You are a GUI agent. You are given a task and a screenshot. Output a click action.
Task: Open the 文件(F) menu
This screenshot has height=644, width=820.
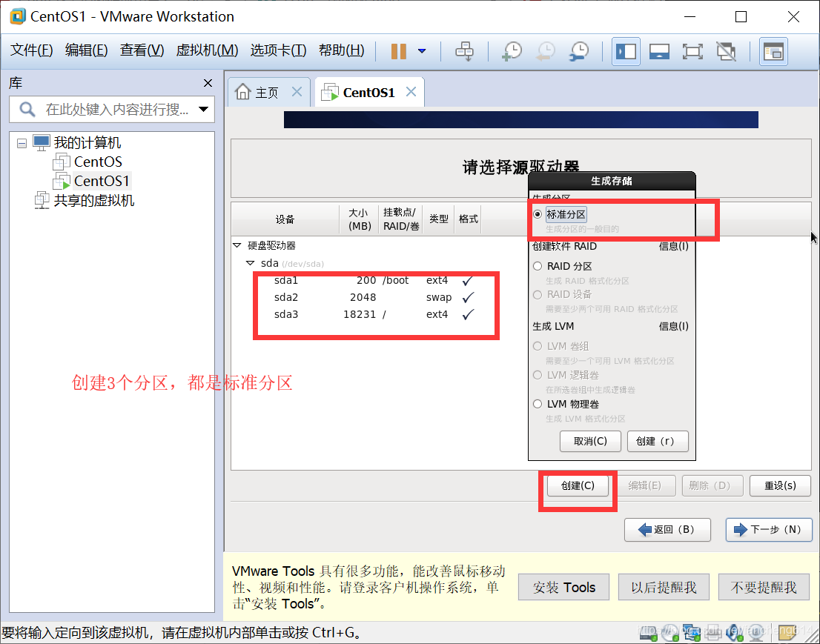[31, 50]
